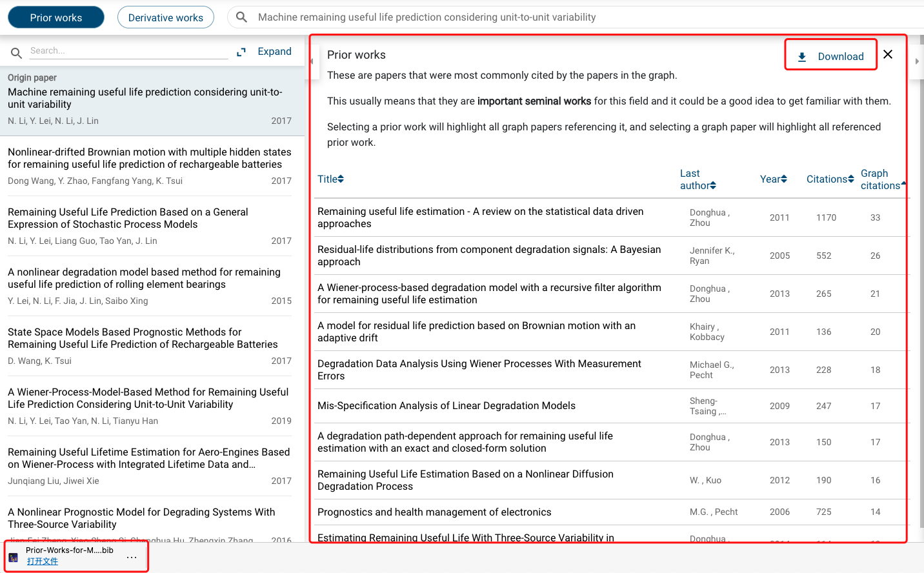Select row Residual-life distributions Bayesian approach
Viewport: 924px width, 573px height.
(610, 256)
